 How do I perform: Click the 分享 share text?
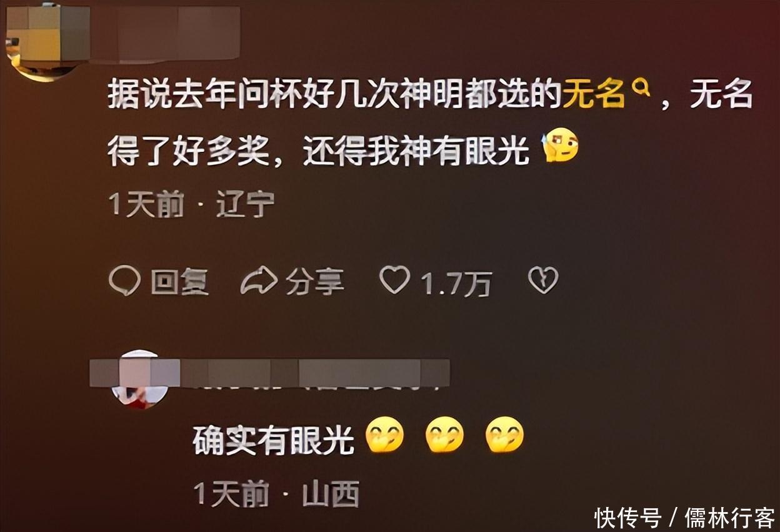[x=315, y=282]
